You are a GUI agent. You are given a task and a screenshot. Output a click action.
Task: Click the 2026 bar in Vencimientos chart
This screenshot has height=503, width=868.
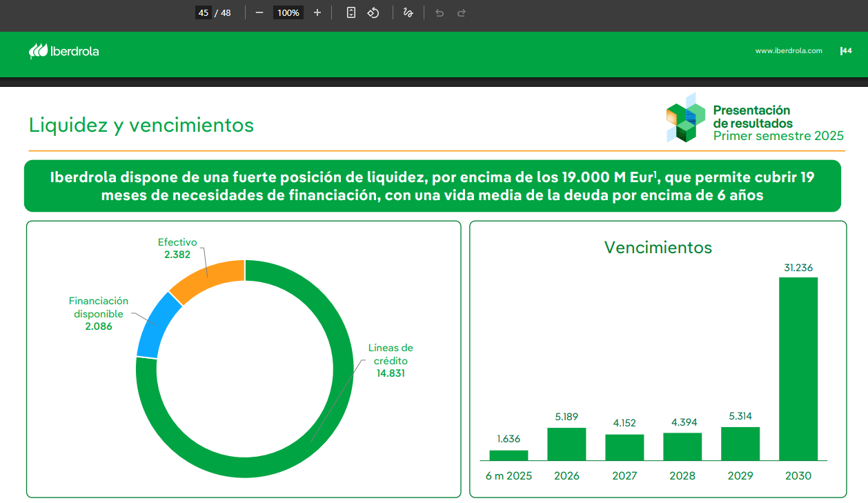(x=566, y=444)
